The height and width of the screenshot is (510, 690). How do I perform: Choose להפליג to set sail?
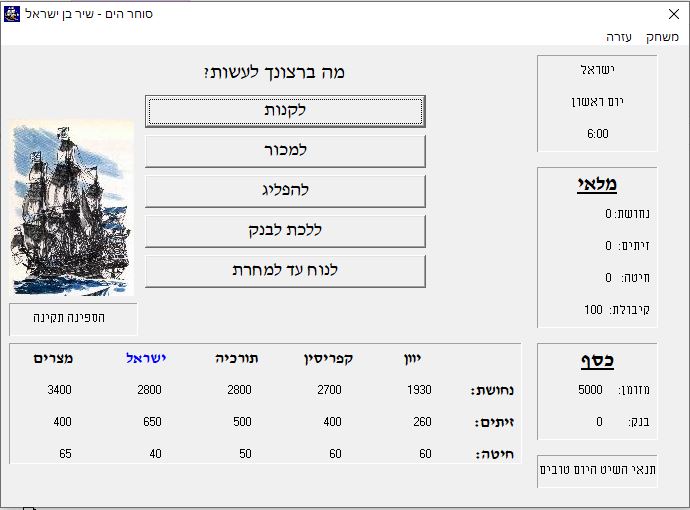click(x=285, y=191)
